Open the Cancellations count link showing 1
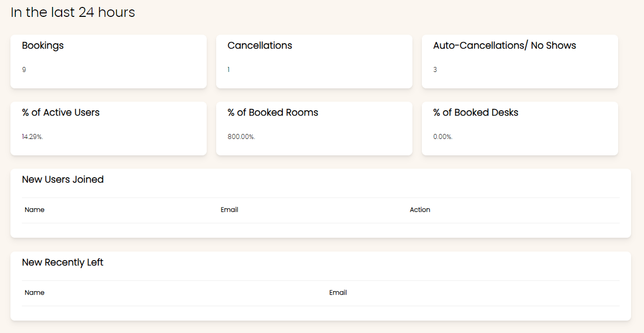The image size is (644, 333). pyautogui.click(x=229, y=69)
